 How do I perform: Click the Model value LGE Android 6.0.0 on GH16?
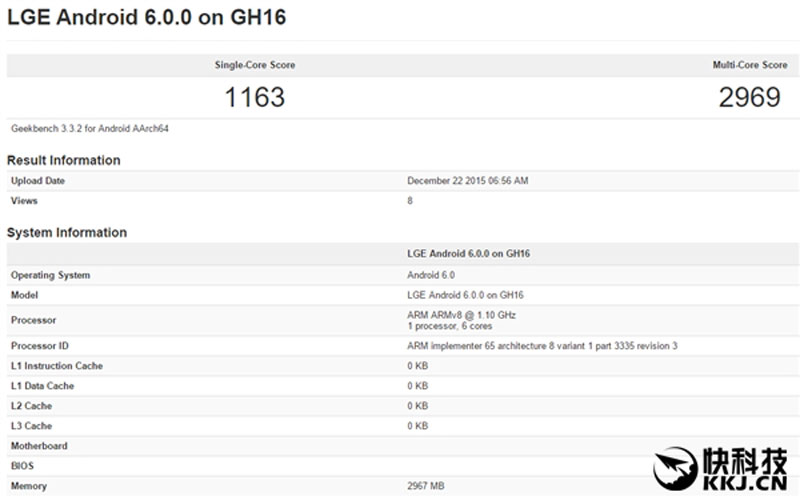465,295
